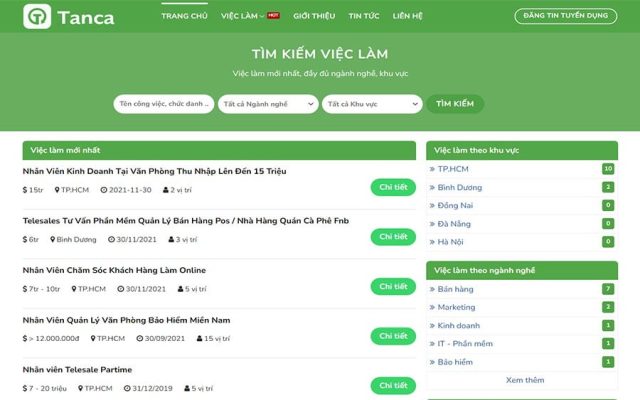The height and width of the screenshot is (400, 640).
Task: Open the VIỆC LÀM menu
Action: tap(242, 16)
